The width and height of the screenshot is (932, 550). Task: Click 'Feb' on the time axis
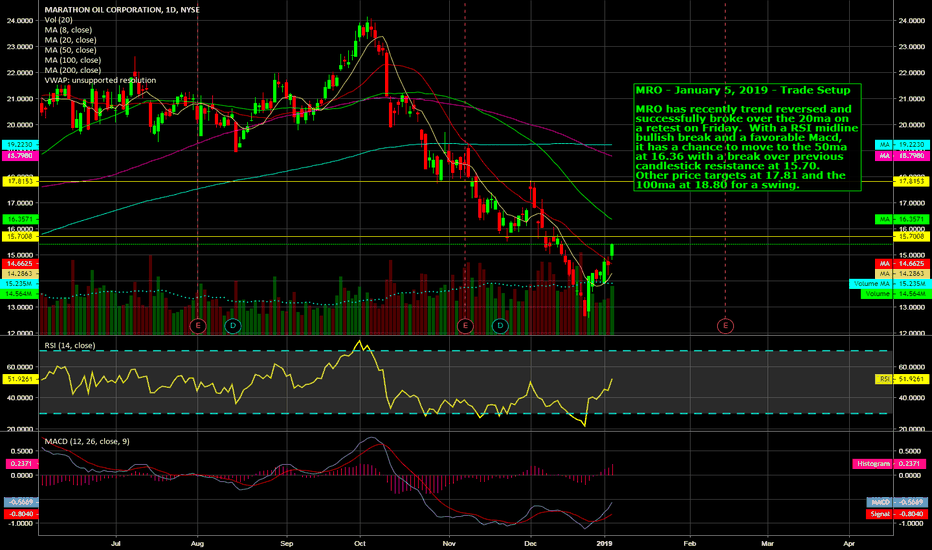coord(689,543)
